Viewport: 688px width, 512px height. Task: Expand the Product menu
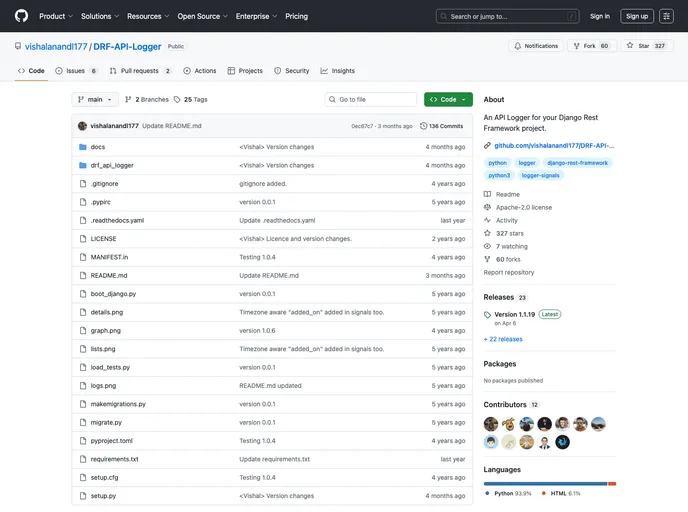pos(56,16)
